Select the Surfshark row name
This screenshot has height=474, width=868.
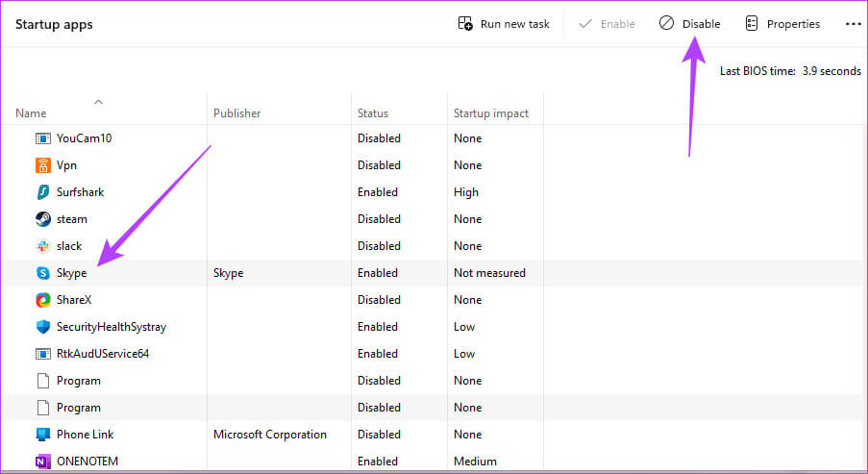81,192
